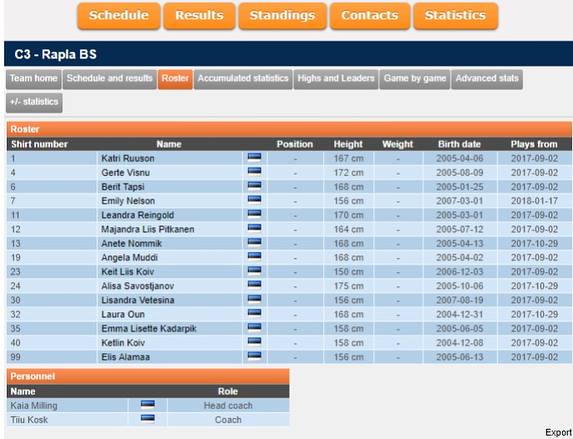Click the flag icon for head coach Kaia Milling
Image resolution: width=573 pixels, height=439 pixels.
[x=148, y=405]
